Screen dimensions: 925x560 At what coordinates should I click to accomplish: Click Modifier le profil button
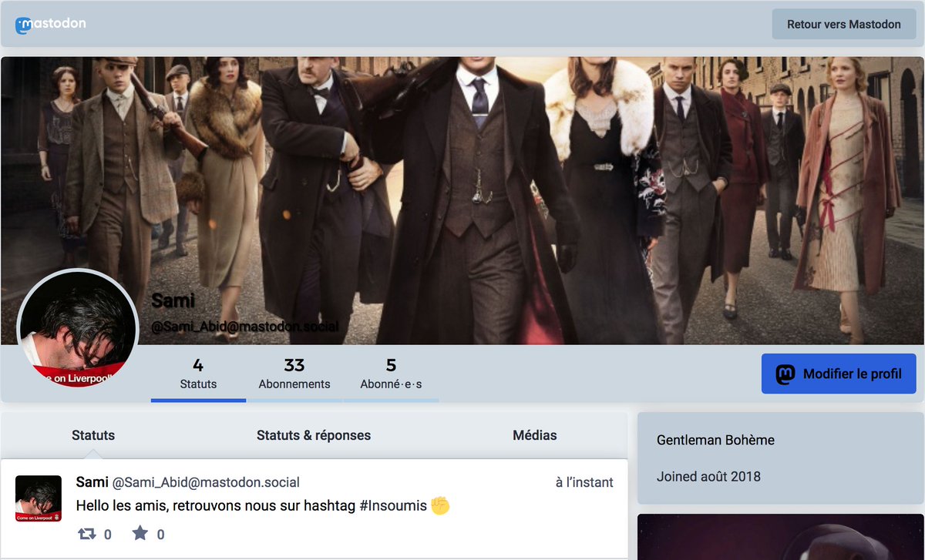click(x=839, y=374)
